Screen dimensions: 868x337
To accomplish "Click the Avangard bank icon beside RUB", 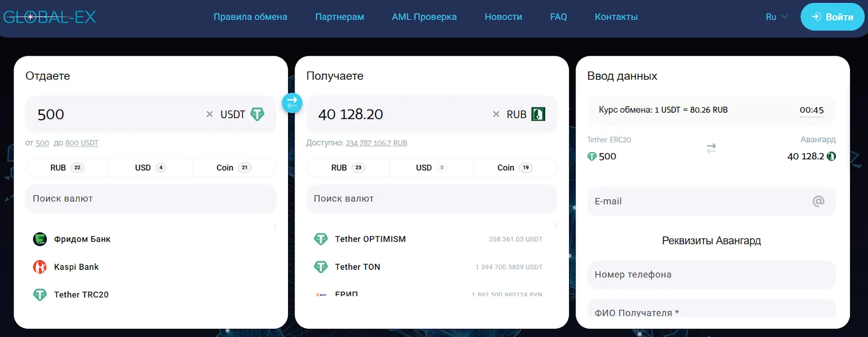I will tap(538, 114).
